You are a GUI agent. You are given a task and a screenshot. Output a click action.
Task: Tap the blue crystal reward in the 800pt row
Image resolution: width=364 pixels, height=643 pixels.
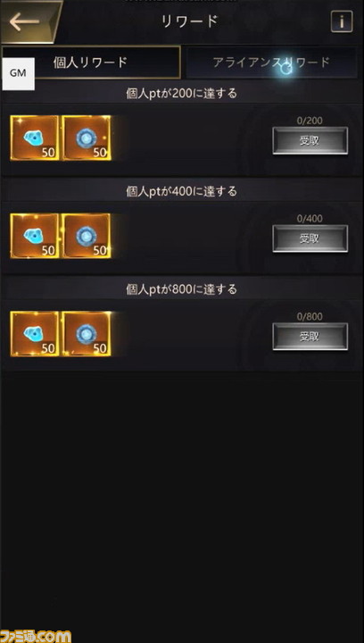click(x=35, y=334)
